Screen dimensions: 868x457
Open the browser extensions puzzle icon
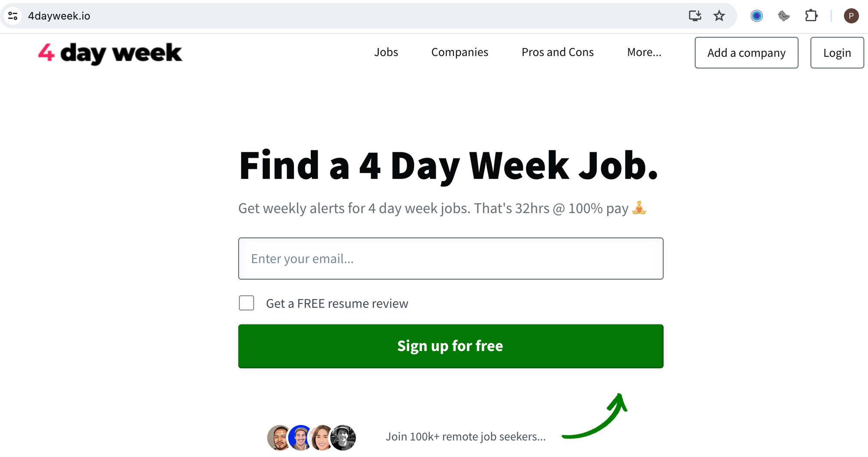pos(811,16)
